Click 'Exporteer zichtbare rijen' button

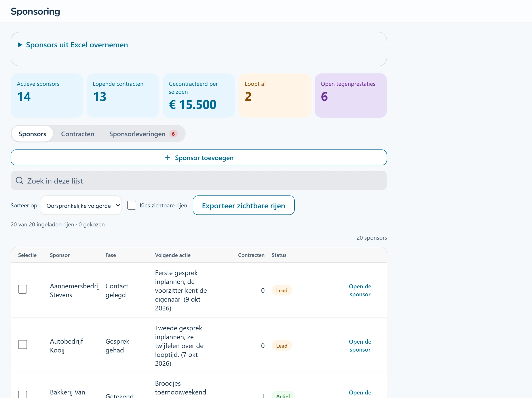click(x=243, y=205)
